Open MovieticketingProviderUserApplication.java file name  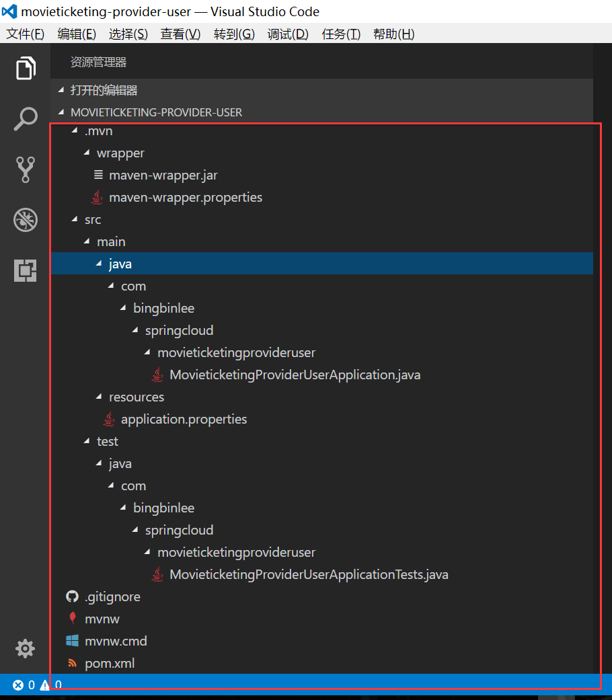pyautogui.click(x=295, y=375)
